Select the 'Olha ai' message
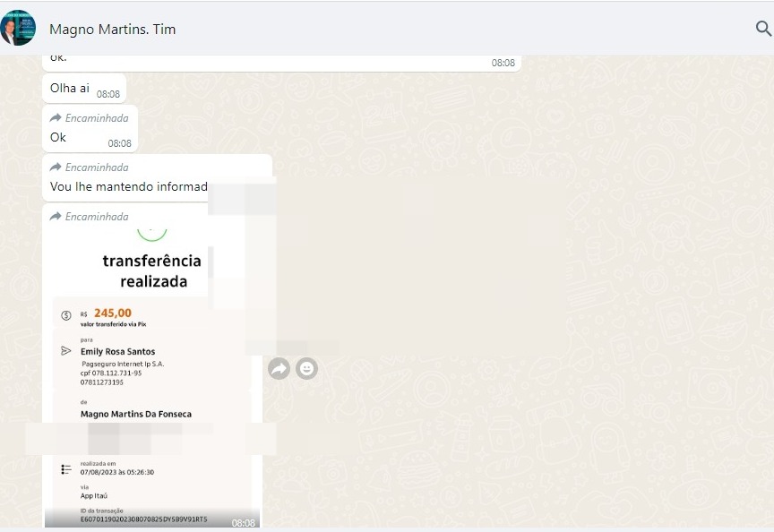This screenshot has width=774, height=532. [84, 89]
